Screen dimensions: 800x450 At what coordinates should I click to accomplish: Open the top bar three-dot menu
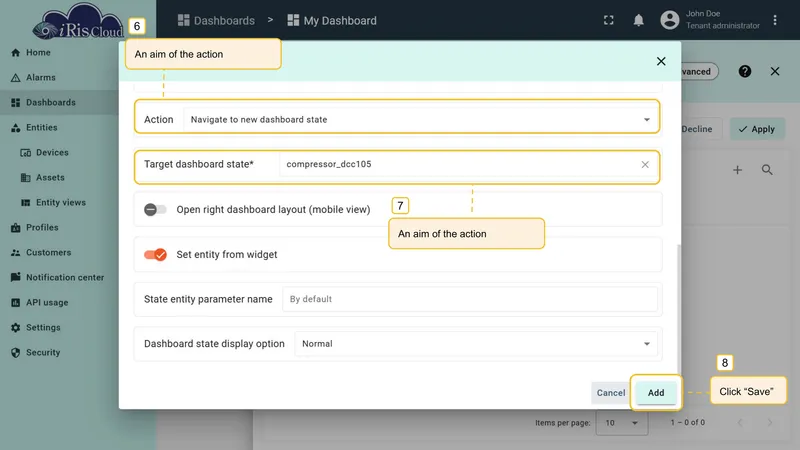775,20
